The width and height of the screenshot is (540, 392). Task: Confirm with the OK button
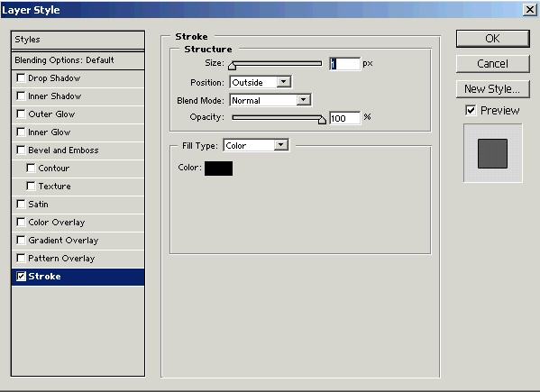(x=493, y=39)
